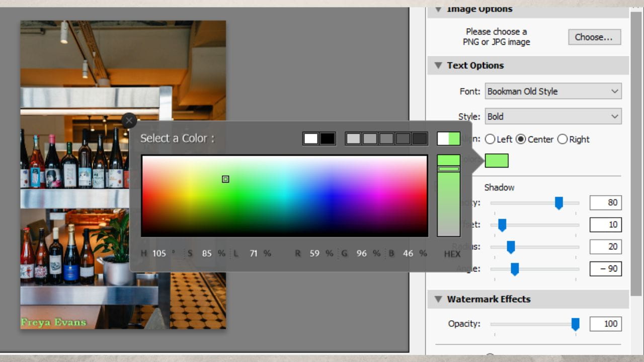Click the Watermark Effects Opacity slider handle
The width and height of the screenshot is (644, 362).
click(x=575, y=324)
